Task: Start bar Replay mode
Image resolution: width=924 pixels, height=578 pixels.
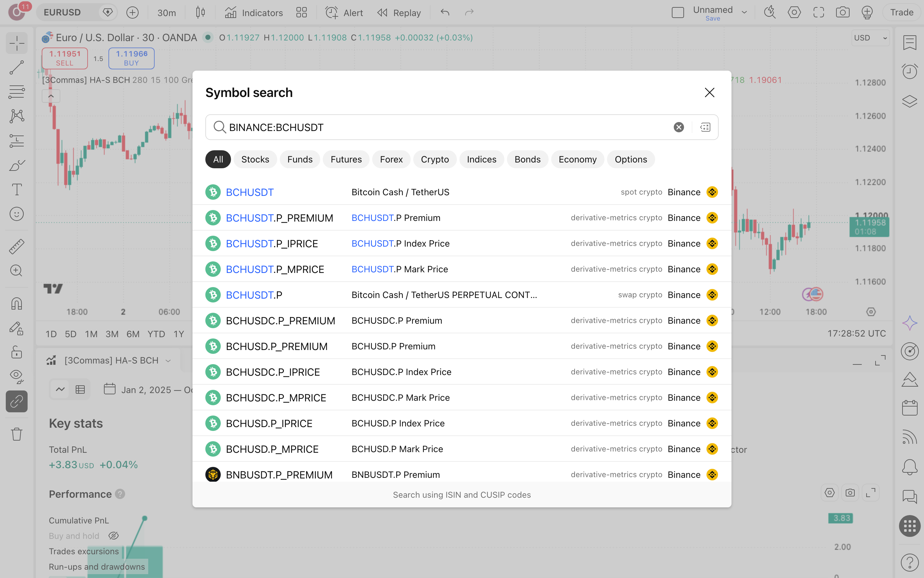Action: (x=398, y=13)
